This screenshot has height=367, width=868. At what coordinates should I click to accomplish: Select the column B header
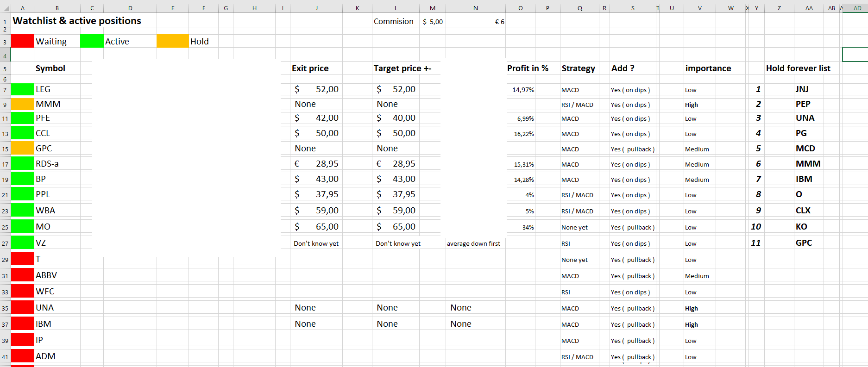(57, 8)
